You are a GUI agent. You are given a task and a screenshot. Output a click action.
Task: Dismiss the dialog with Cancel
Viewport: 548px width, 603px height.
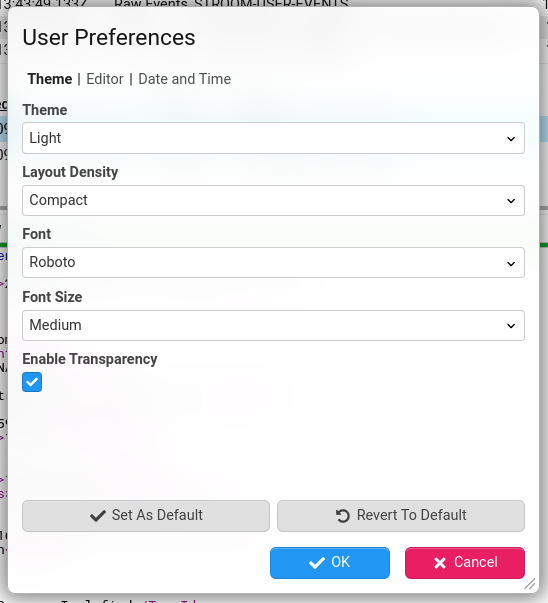(465, 563)
